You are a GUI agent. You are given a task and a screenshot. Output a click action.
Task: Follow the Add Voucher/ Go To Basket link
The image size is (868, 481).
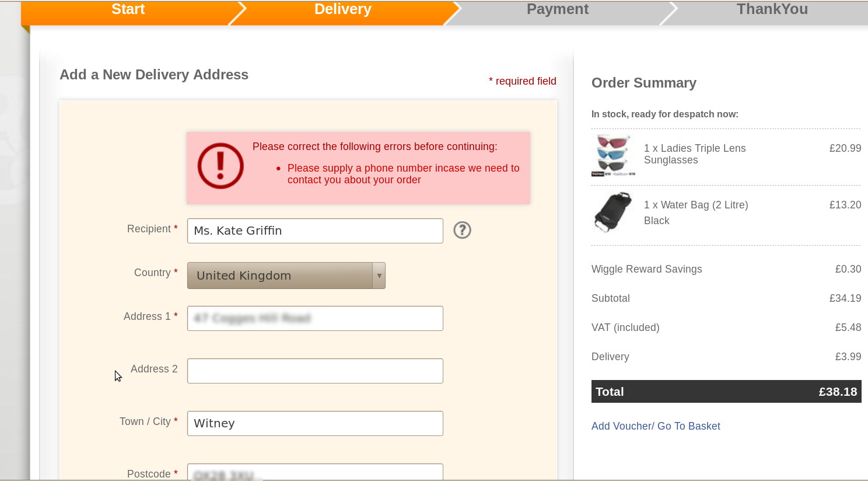click(x=656, y=426)
